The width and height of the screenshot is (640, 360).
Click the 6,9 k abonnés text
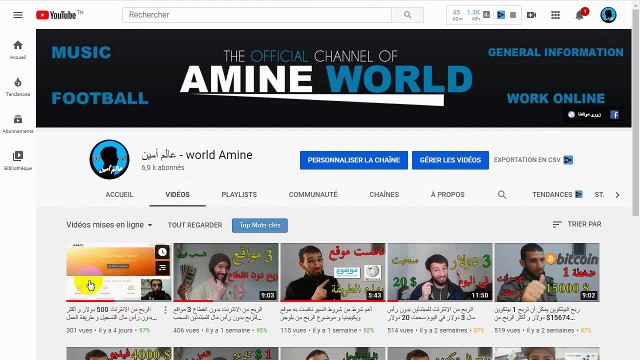[x=163, y=168]
